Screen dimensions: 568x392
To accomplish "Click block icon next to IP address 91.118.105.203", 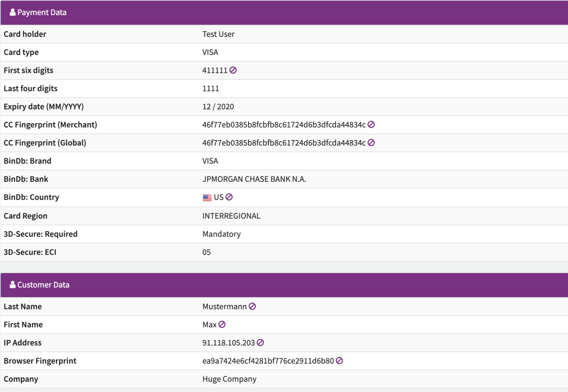I will point(260,343).
